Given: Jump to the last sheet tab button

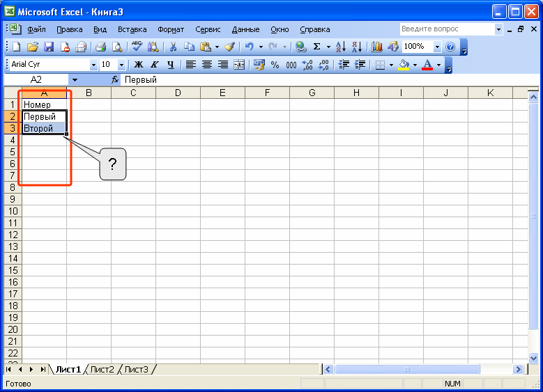Looking at the screenshot, I should coord(43,370).
